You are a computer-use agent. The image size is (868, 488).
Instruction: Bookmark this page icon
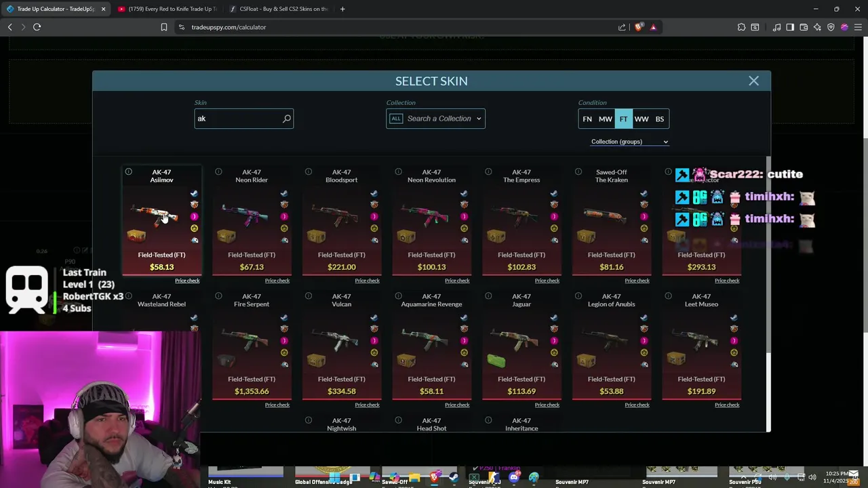(164, 27)
